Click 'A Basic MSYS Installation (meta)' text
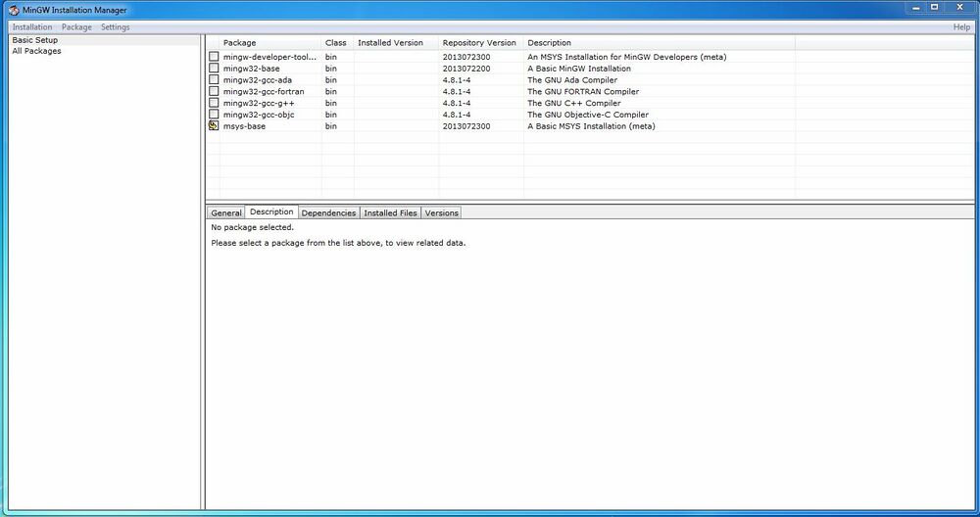The width and height of the screenshot is (980, 517). 591,126
